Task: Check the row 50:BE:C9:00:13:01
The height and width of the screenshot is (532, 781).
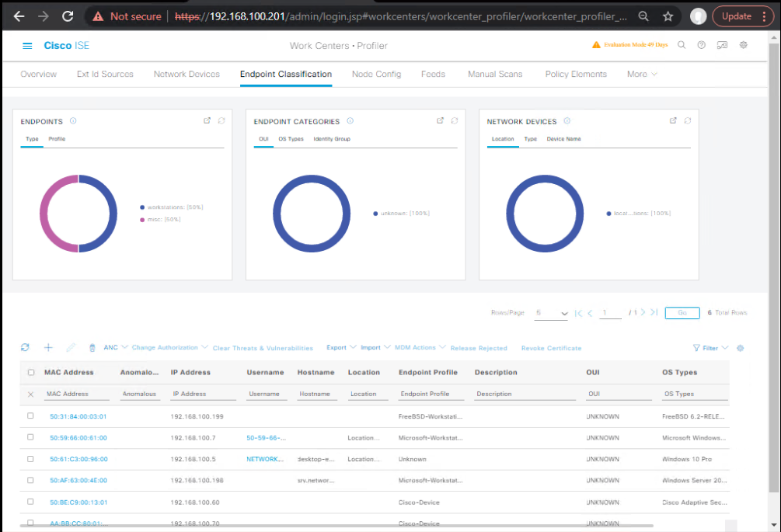Action: click(30, 502)
